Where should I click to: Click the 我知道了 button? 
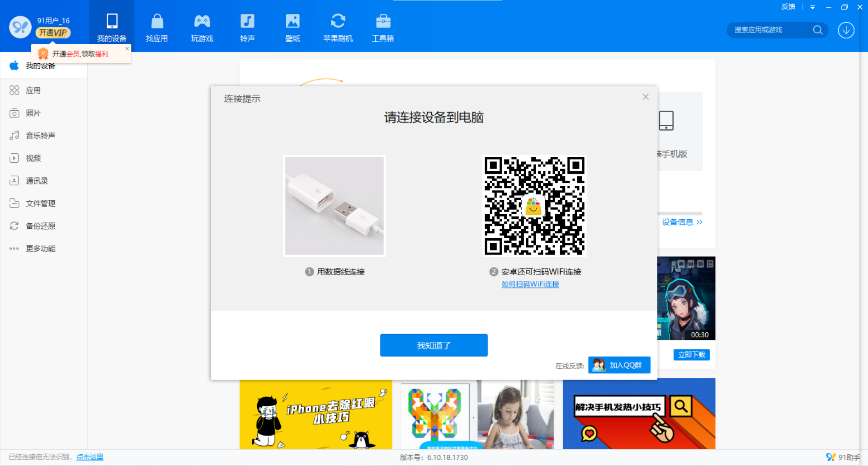coord(434,345)
